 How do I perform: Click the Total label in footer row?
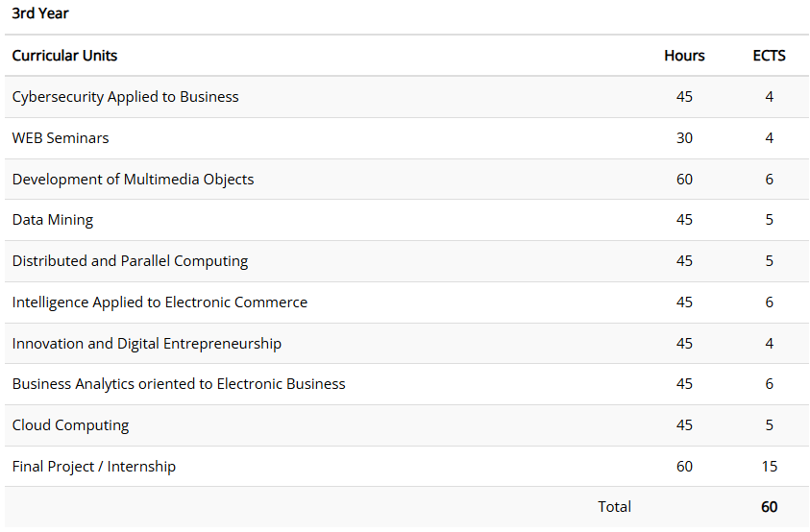click(x=615, y=507)
